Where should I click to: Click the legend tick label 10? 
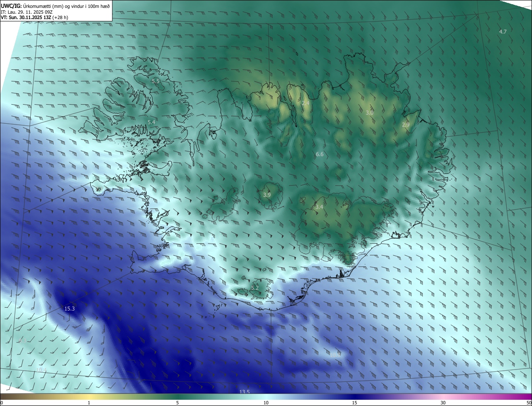[266, 403]
